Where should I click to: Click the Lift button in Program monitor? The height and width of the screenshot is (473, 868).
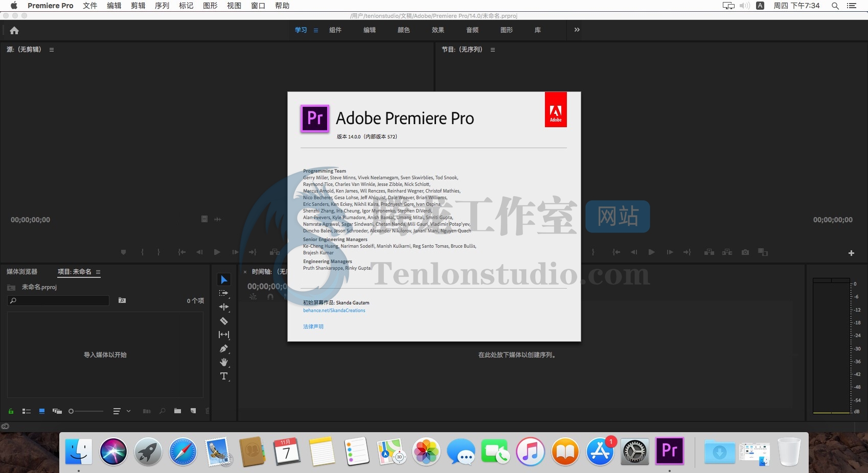tap(709, 252)
